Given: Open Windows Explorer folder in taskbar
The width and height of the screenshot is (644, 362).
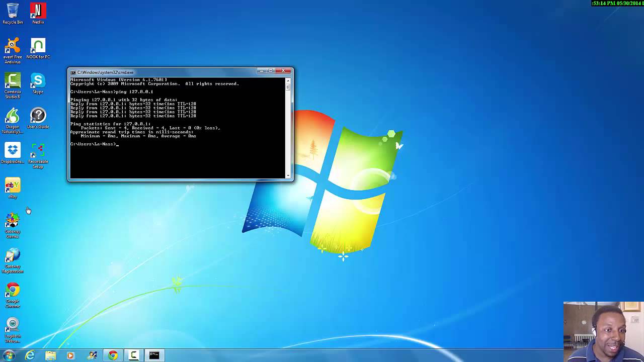Looking at the screenshot, I should [x=50, y=355].
